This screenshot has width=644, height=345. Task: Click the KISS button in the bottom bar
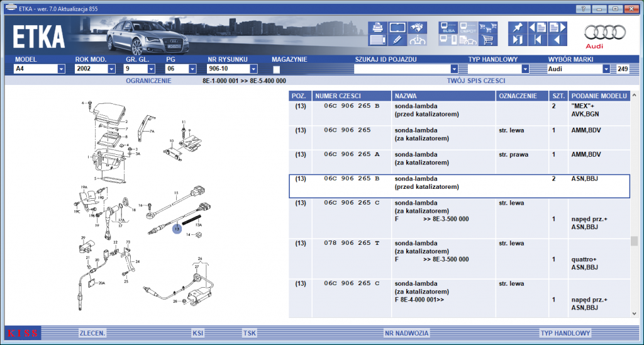[x=23, y=333]
